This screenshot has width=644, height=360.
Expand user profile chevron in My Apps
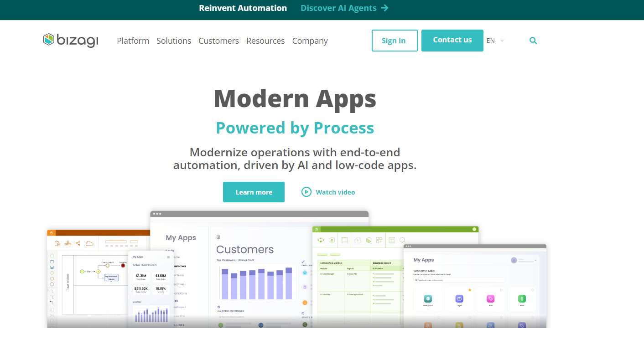pyautogui.click(x=535, y=260)
